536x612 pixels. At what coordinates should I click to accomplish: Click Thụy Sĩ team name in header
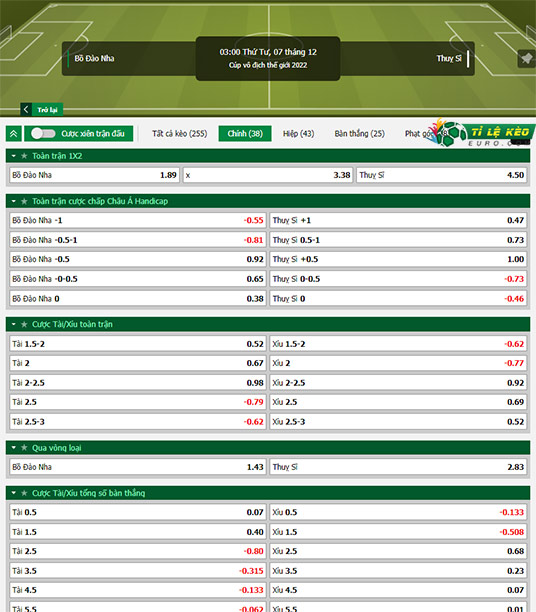pyautogui.click(x=449, y=59)
